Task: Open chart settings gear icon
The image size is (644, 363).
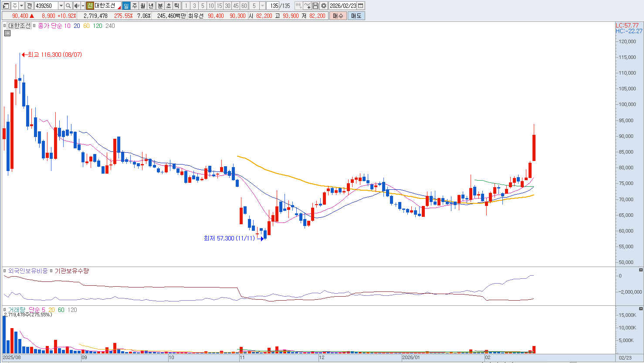Action: click(324, 6)
